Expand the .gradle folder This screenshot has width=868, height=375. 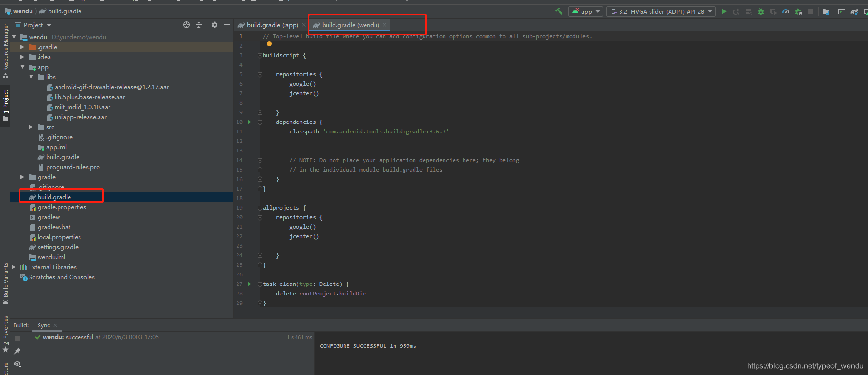click(x=22, y=47)
